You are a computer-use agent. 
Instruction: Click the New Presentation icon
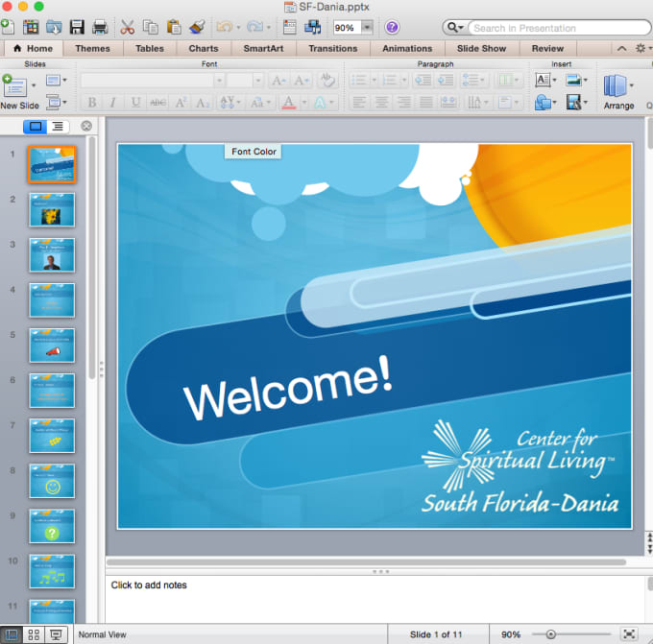(x=8, y=27)
